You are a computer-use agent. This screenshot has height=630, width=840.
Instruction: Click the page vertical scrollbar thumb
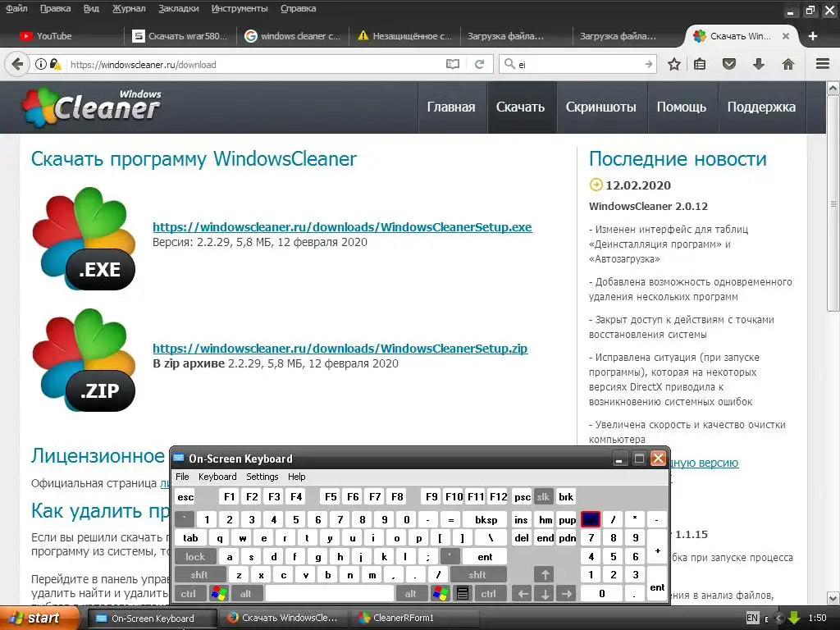[x=833, y=203]
